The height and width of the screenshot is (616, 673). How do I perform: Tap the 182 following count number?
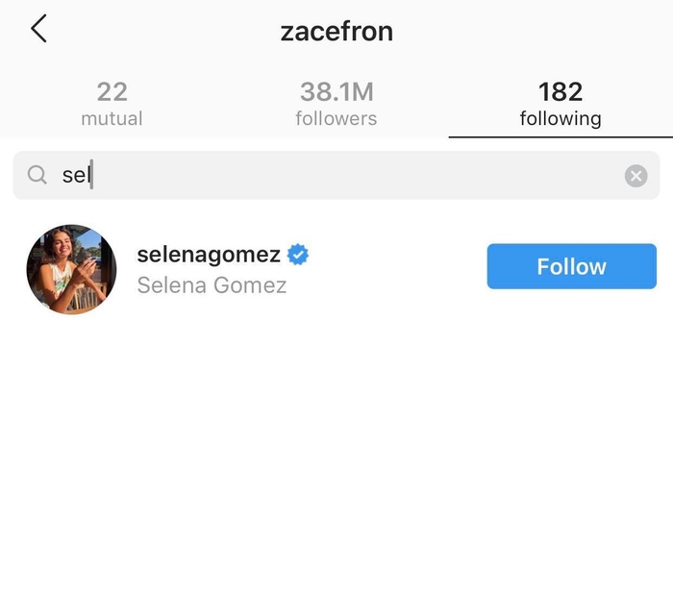pyautogui.click(x=561, y=91)
